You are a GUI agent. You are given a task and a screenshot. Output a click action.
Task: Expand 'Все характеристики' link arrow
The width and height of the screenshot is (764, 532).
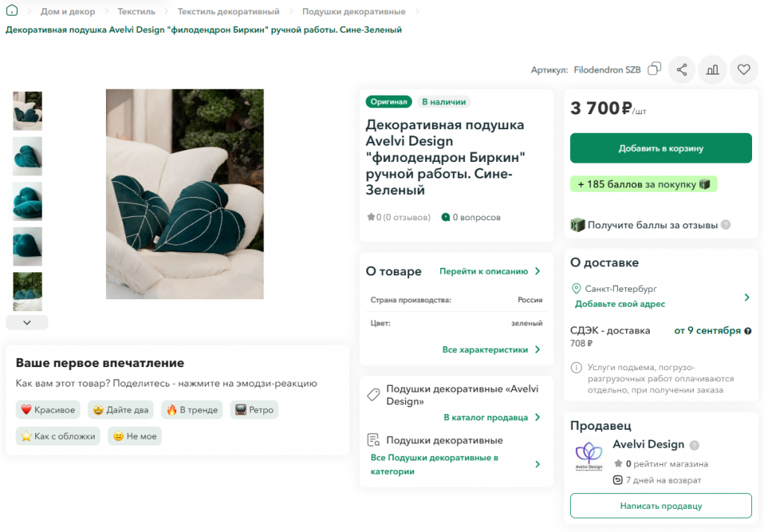[537, 349]
